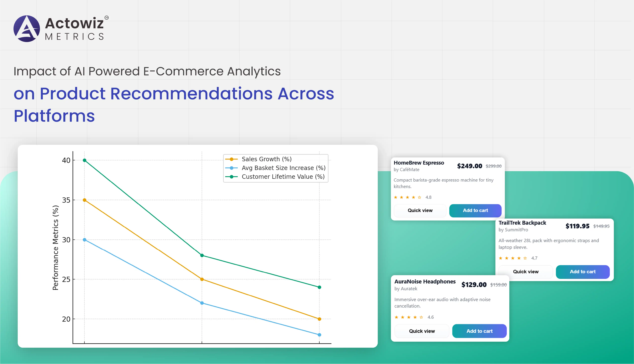Click the AuraNoise Headphones product title
634x364 pixels.
(x=425, y=281)
